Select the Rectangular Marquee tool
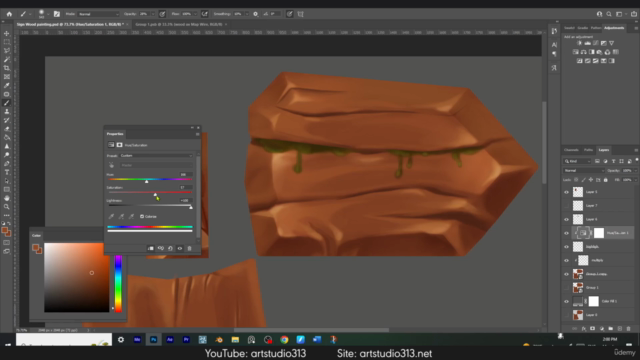The image size is (640, 360). 7,42
